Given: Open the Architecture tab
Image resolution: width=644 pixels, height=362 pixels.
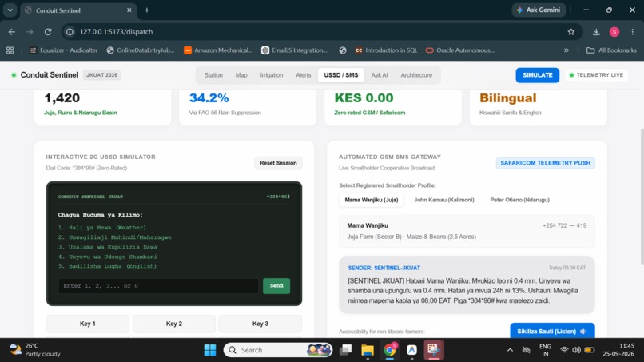Looking at the screenshot, I should (416, 75).
